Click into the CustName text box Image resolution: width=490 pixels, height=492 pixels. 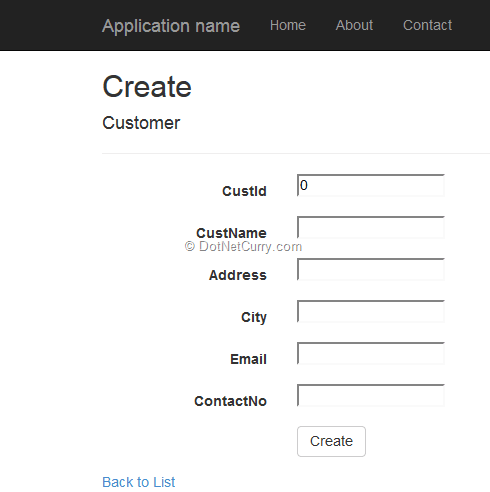click(371, 227)
